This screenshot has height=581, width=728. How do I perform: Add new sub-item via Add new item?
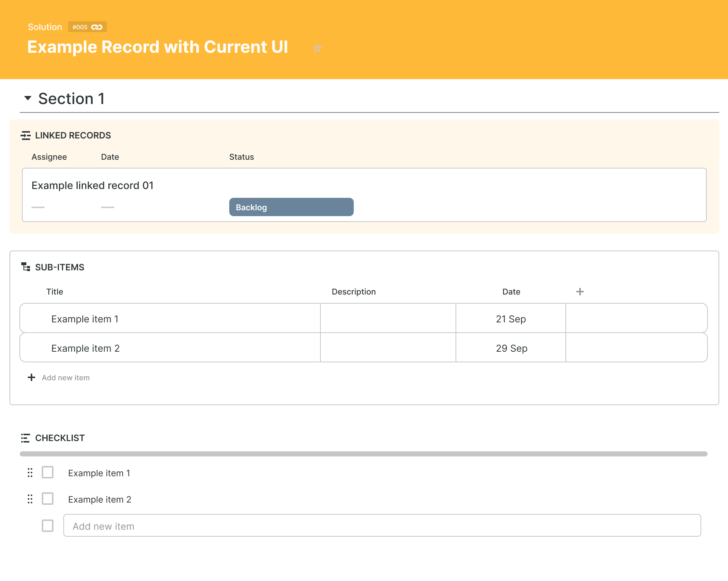[66, 378]
